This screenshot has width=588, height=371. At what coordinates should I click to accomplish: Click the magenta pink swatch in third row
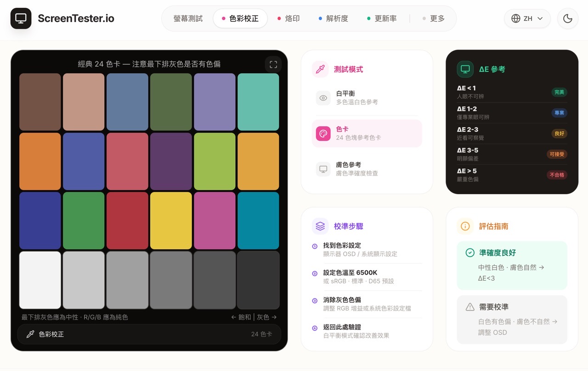tap(215, 220)
